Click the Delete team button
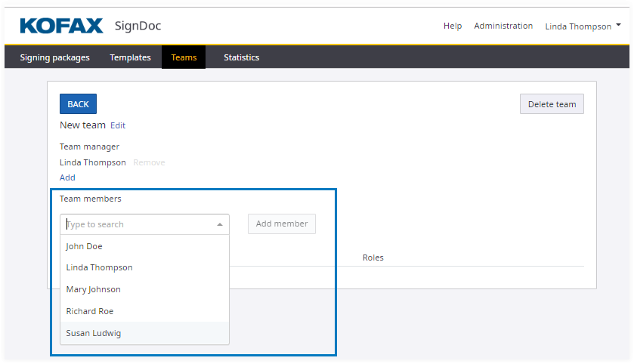The height and width of the screenshot is (364, 634). click(552, 104)
